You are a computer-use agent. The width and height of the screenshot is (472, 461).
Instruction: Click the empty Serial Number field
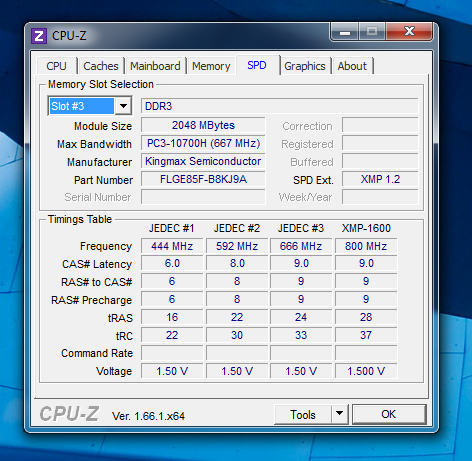[x=203, y=197]
